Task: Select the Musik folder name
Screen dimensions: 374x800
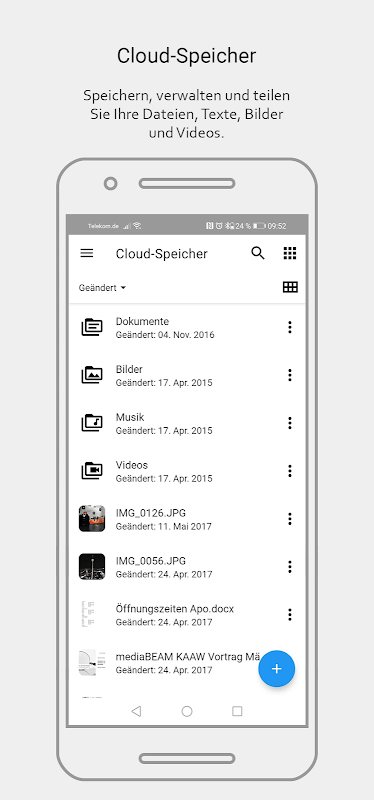Action: pos(130,417)
